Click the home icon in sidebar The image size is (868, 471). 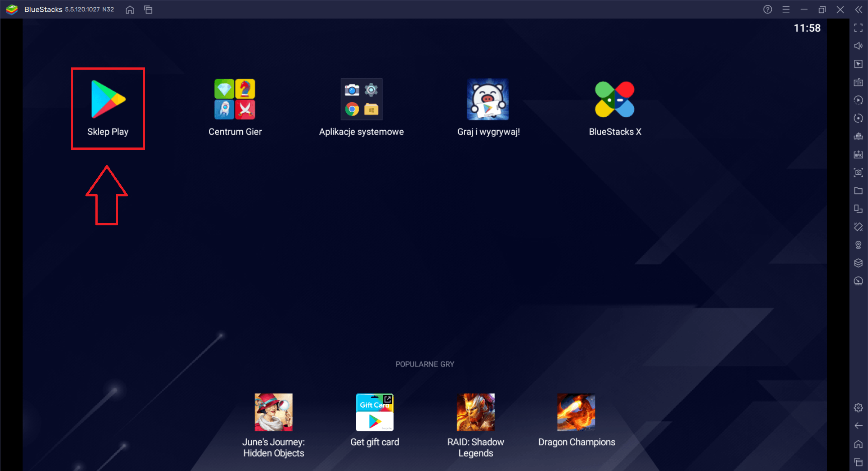pyautogui.click(x=859, y=444)
